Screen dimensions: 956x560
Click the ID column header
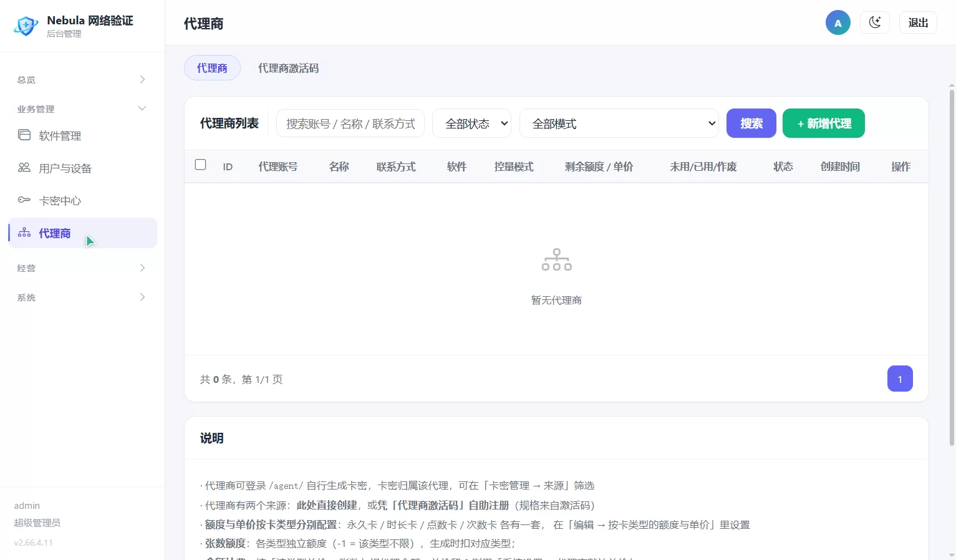[x=228, y=167]
